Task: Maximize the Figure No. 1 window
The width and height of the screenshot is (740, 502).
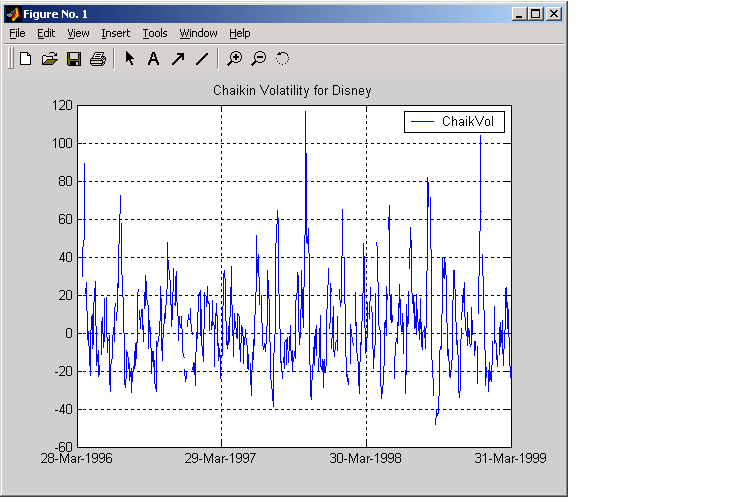Action: (x=536, y=14)
